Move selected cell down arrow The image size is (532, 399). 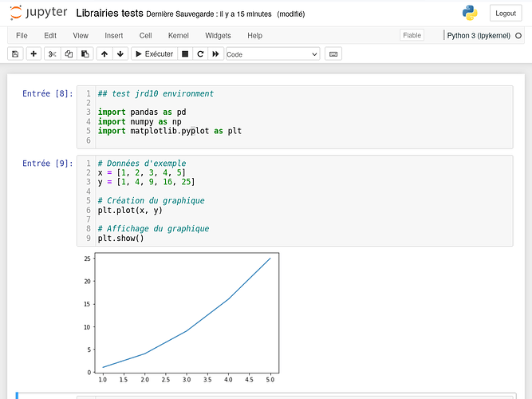tap(120, 54)
